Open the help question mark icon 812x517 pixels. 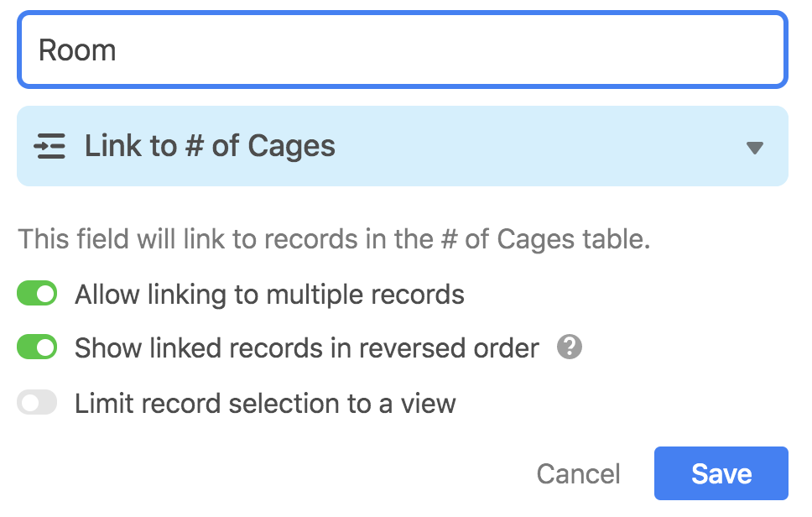pyautogui.click(x=569, y=347)
